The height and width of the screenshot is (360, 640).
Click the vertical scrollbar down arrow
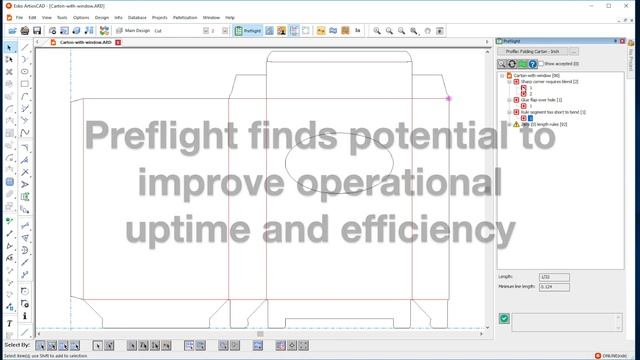(x=487, y=327)
